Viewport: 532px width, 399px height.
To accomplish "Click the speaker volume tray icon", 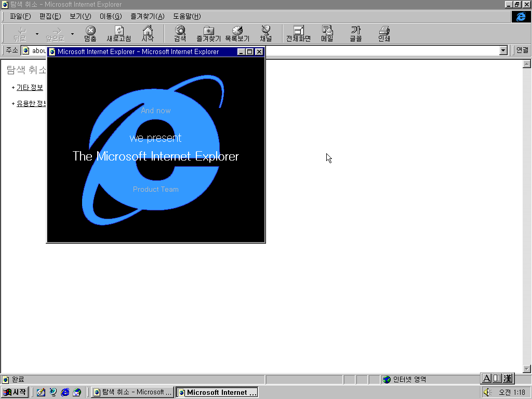I will point(487,392).
